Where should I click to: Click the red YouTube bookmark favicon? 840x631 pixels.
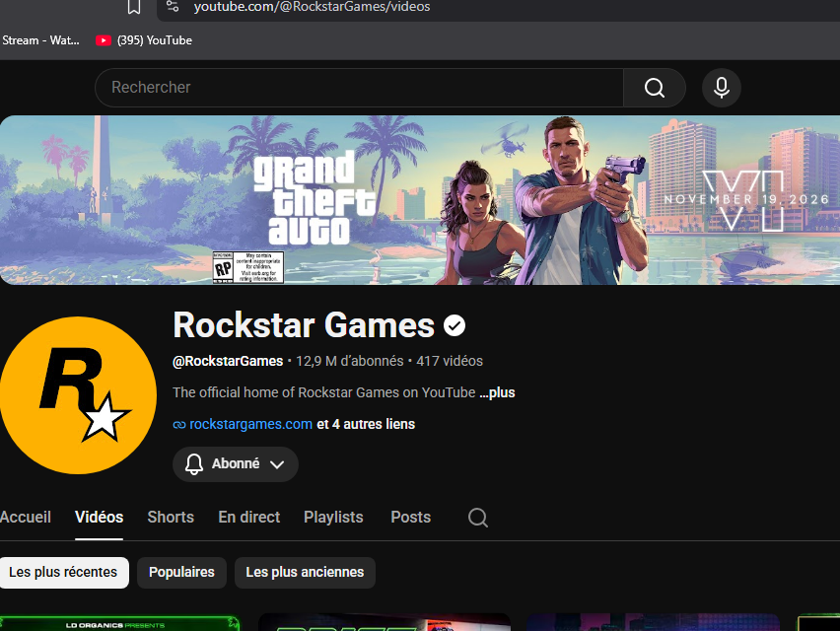(x=104, y=40)
